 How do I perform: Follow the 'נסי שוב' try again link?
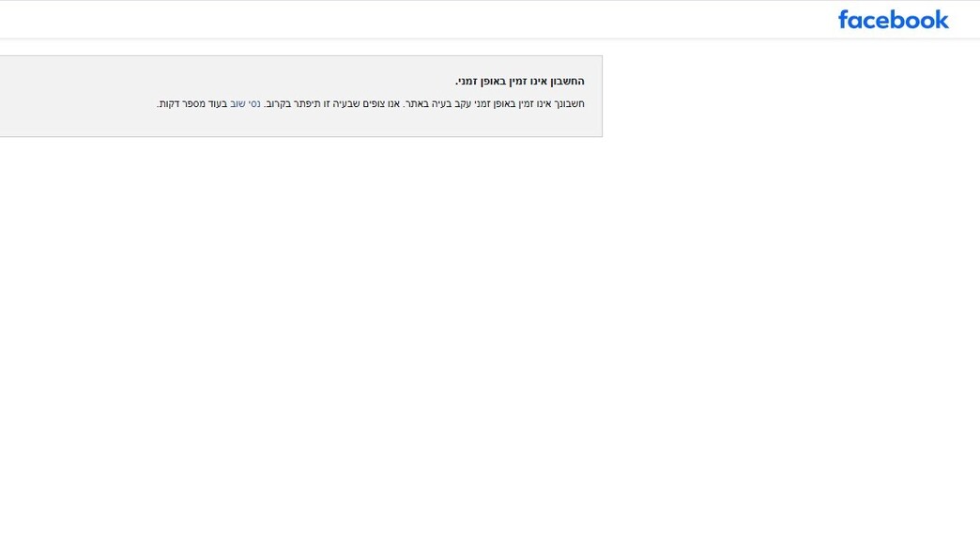tap(245, 103)
